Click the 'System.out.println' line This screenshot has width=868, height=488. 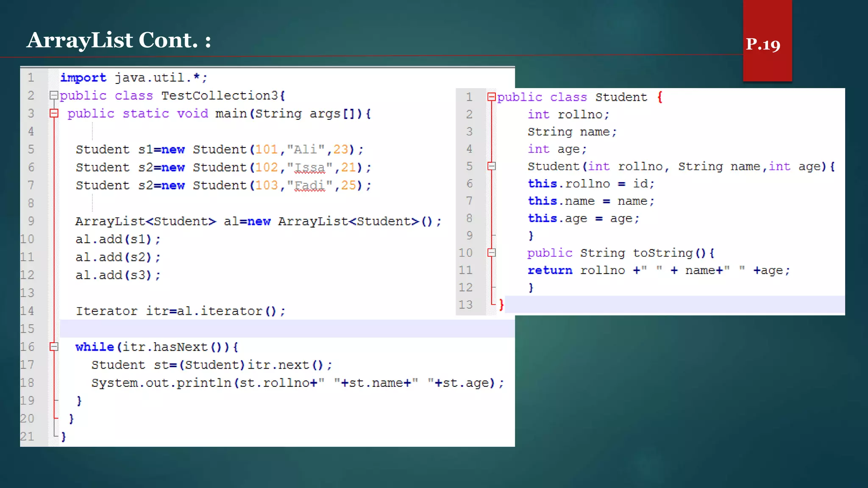pyautogui.click(x=298, y=383)
